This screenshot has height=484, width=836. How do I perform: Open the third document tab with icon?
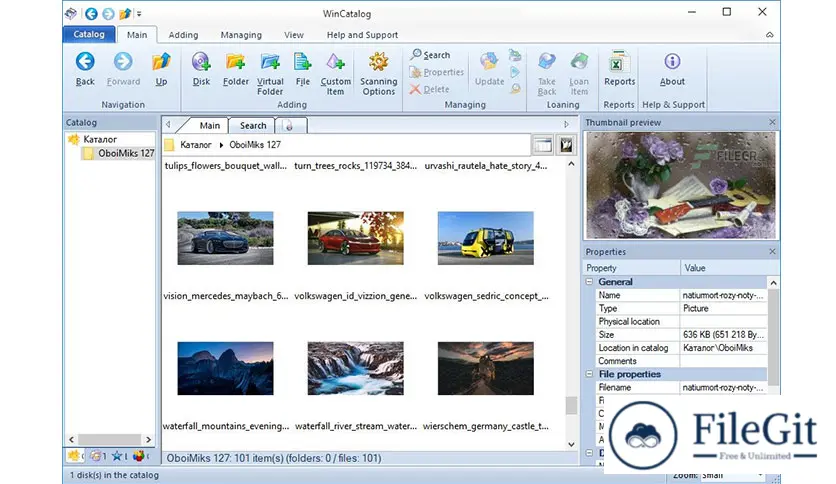(x=290, y=125)
